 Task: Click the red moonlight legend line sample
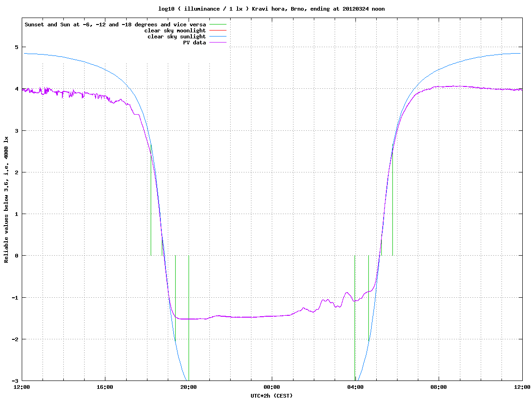(x=218, y=31)
